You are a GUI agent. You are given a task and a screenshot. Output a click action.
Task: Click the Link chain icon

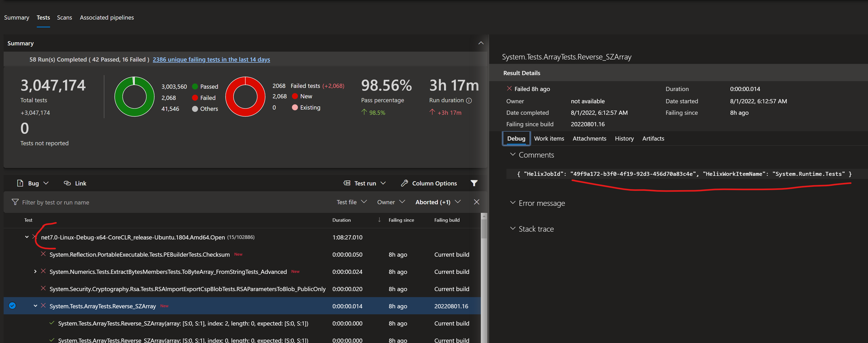[67, 183]
